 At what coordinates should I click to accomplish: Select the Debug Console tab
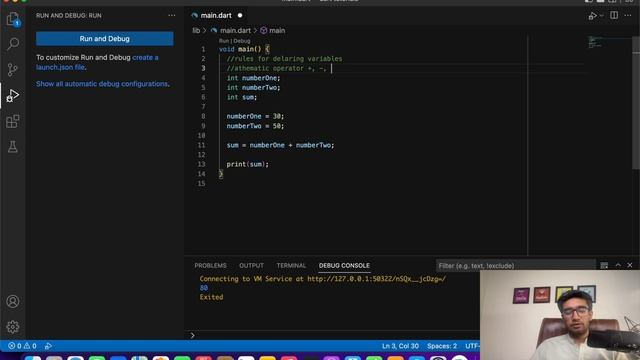[x=344, y=266]
